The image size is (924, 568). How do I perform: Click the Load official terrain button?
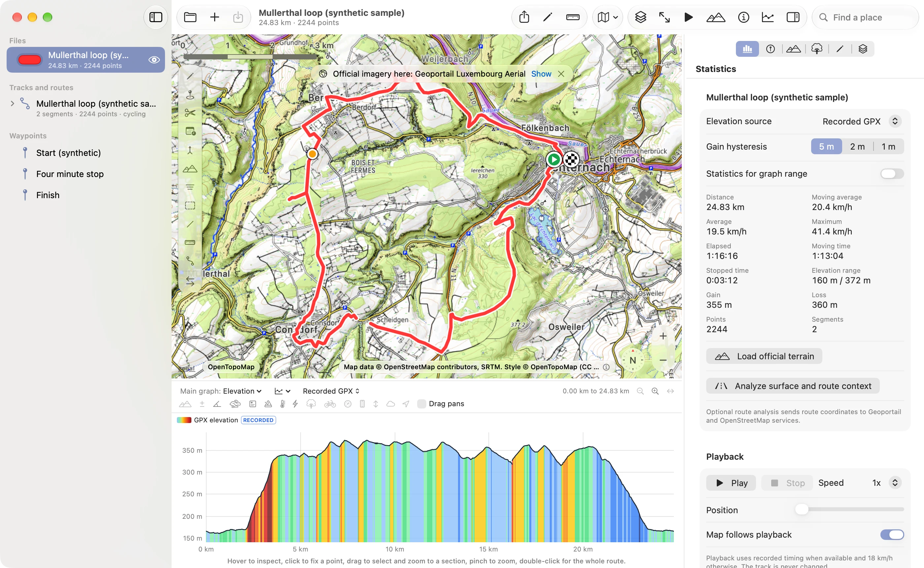(x=764, y=356)
